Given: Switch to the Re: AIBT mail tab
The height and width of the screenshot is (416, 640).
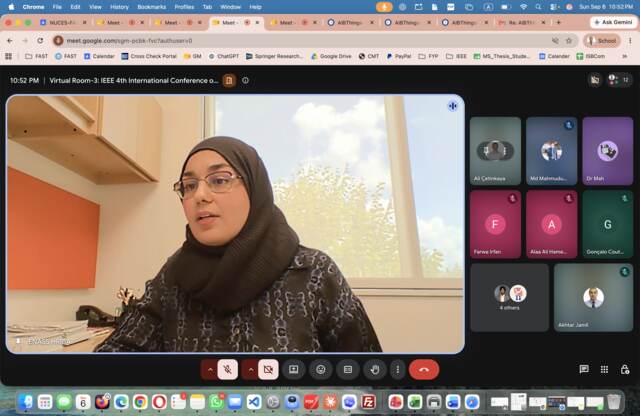Looking at the screenshot, I should 522,22.
